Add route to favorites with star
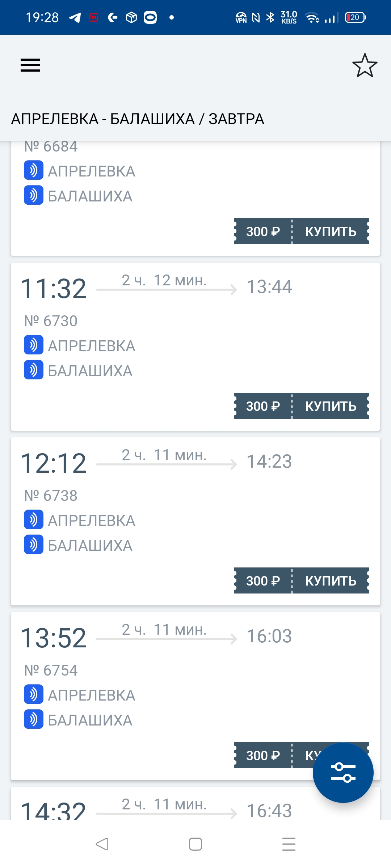 tap(365, 65)
